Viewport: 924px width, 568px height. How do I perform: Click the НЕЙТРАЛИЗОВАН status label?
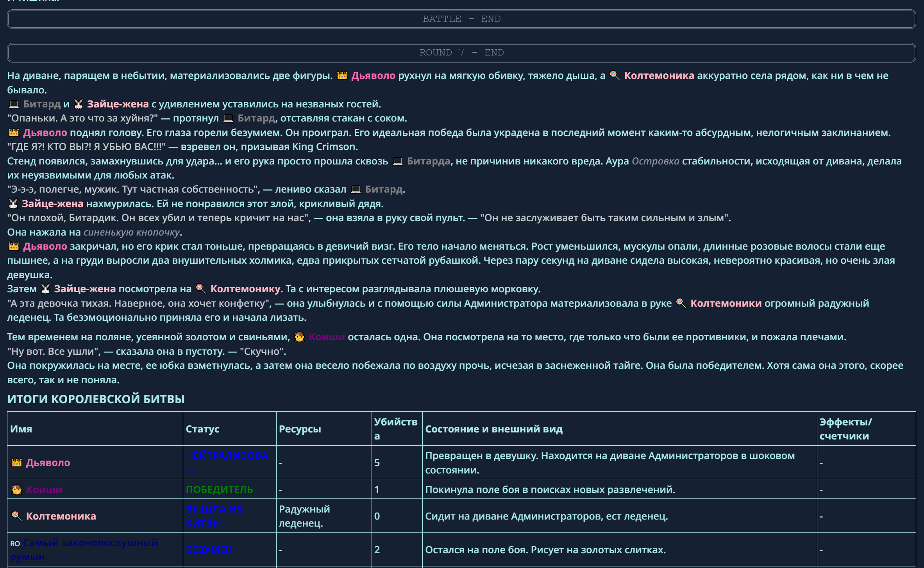click(x=227, y=456)
